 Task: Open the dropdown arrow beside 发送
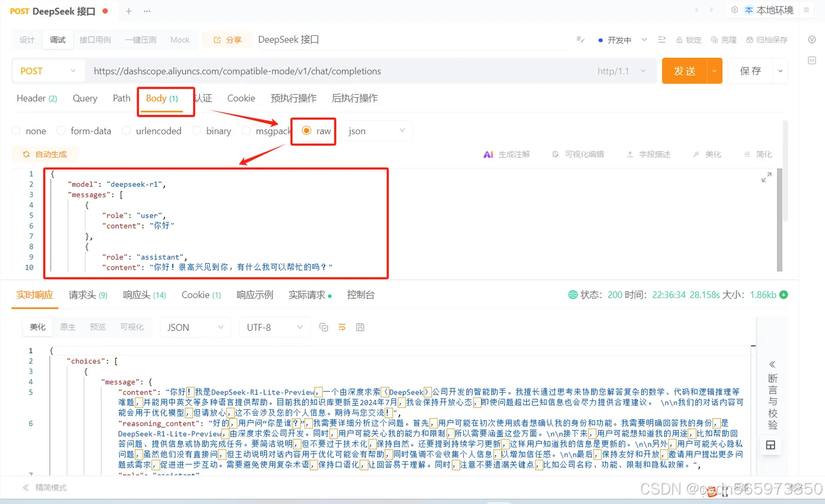tap(714, 71)
